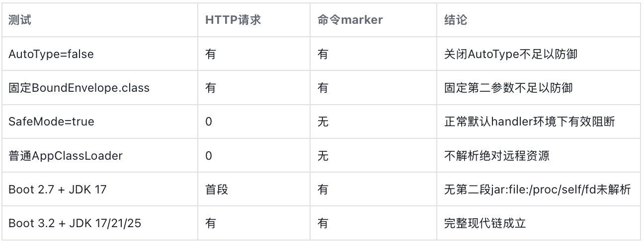Select the 固定BoundEnvelope.class cell

[100, 88]
